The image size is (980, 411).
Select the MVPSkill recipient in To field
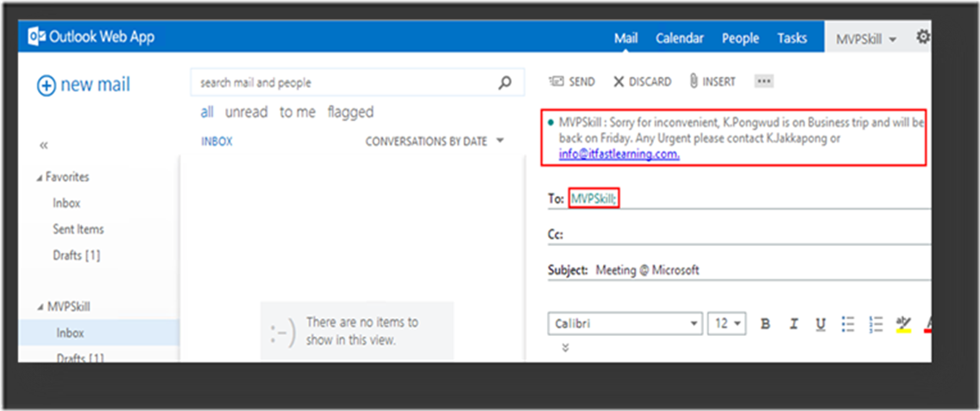tap(594, 199)
